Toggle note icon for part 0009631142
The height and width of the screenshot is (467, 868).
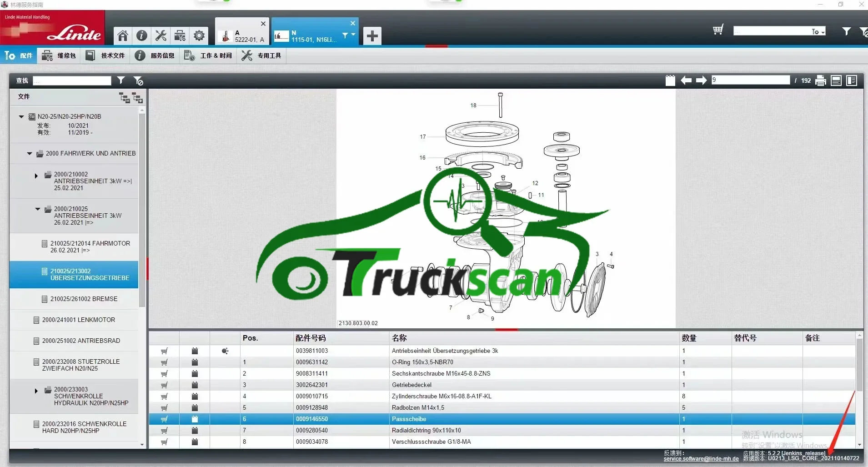[x=195, y=362]
